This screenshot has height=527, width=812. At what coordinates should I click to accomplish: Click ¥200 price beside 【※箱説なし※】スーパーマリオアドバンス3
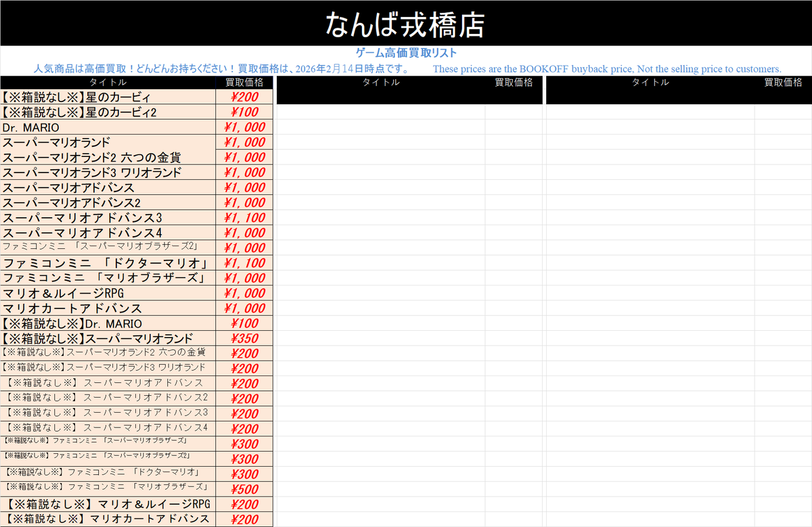244,414
